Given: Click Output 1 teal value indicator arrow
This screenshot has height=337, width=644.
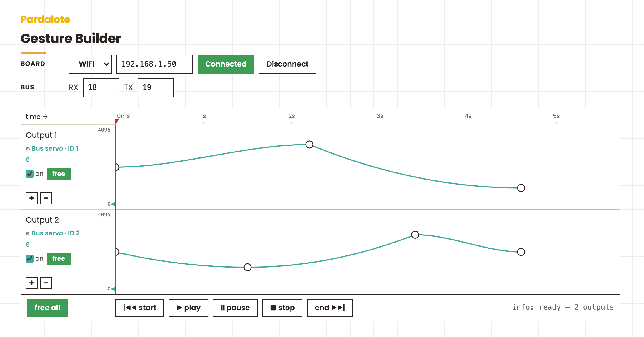Looking at the screenshot, I should point(113,204).
